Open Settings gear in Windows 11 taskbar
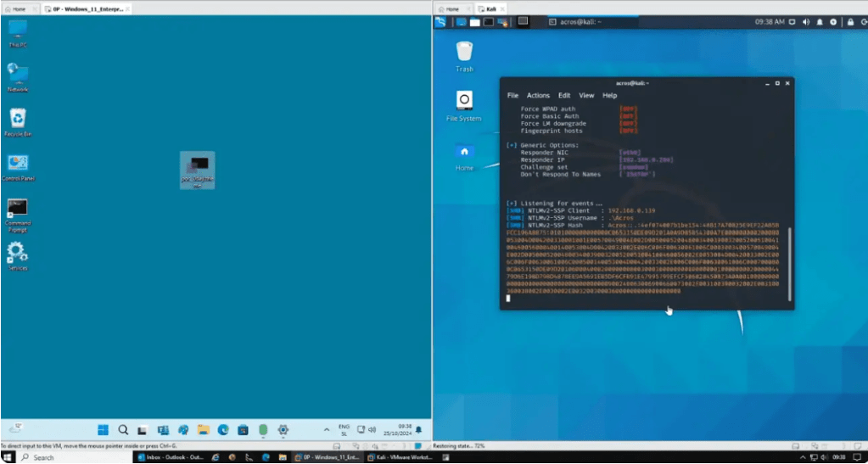The width and height of the screenshot is (868, 464). [283, 430]
